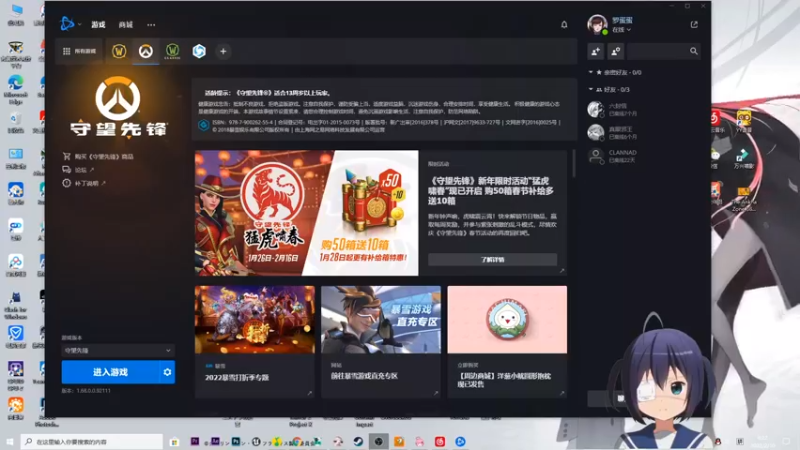Open the buy 守望先锋 merchandise link
This screenshot has height=450, width=800.
pos(98,157)
